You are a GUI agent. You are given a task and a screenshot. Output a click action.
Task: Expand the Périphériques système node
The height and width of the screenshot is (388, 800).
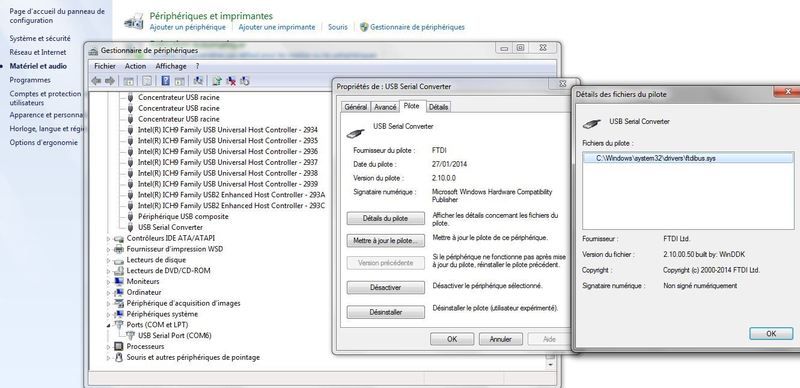click(x=108, y=314)
